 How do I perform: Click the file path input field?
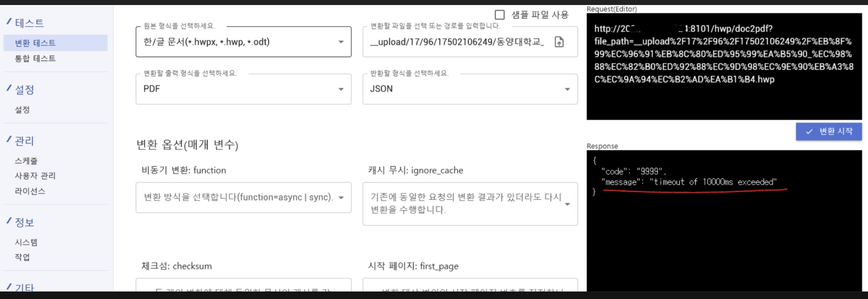(457, 42)
